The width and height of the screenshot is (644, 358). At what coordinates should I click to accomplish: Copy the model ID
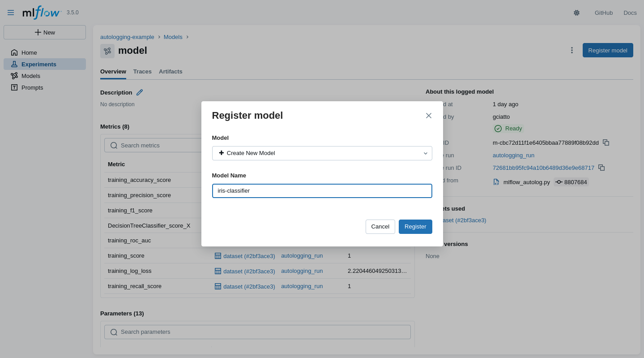point(606,142)
